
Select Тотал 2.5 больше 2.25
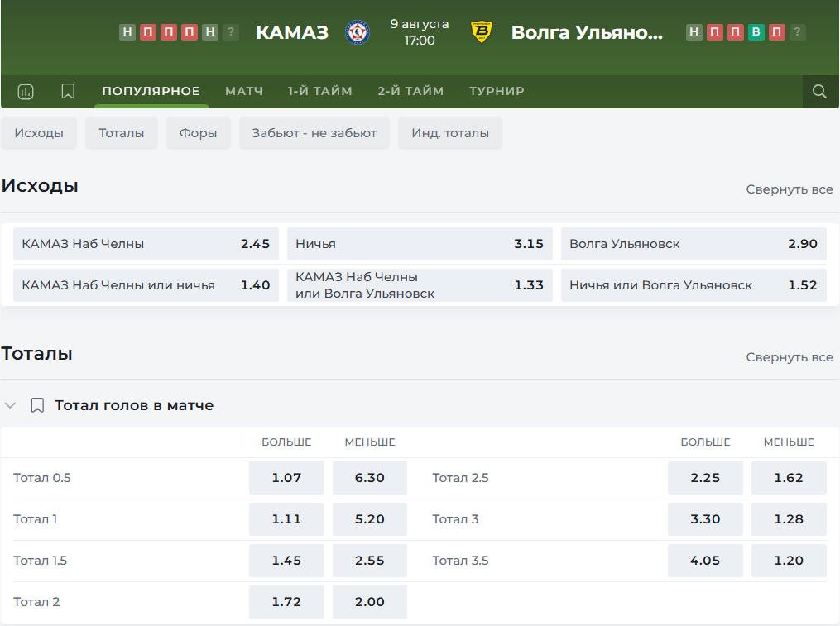tap(705, 478)
